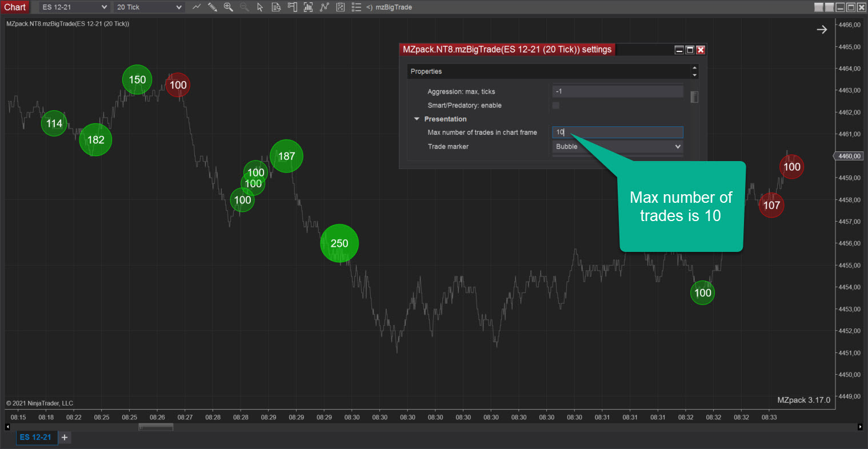Toggle Smart/Predatory enable checkbox
The width and height of the screenshot is (868, 449).
[x=555, y=105]
